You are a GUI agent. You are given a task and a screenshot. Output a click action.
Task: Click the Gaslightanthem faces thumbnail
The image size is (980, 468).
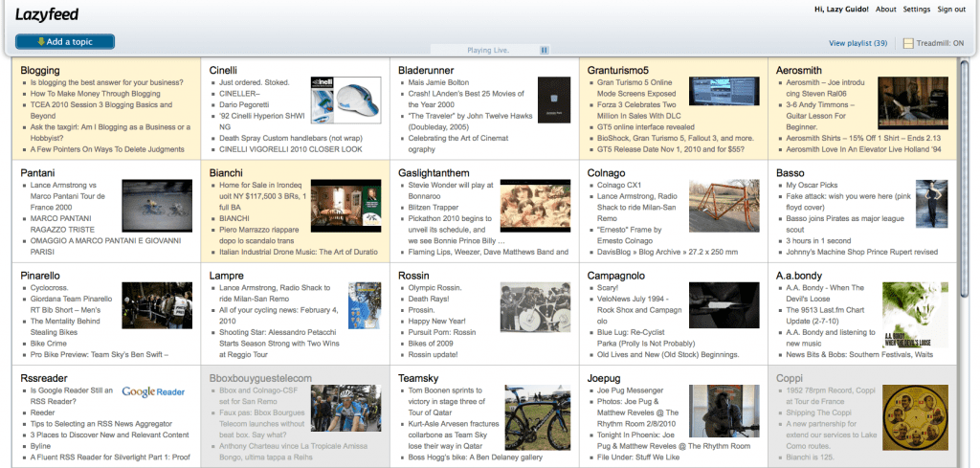pyautogui.click(x=535, y=206)
